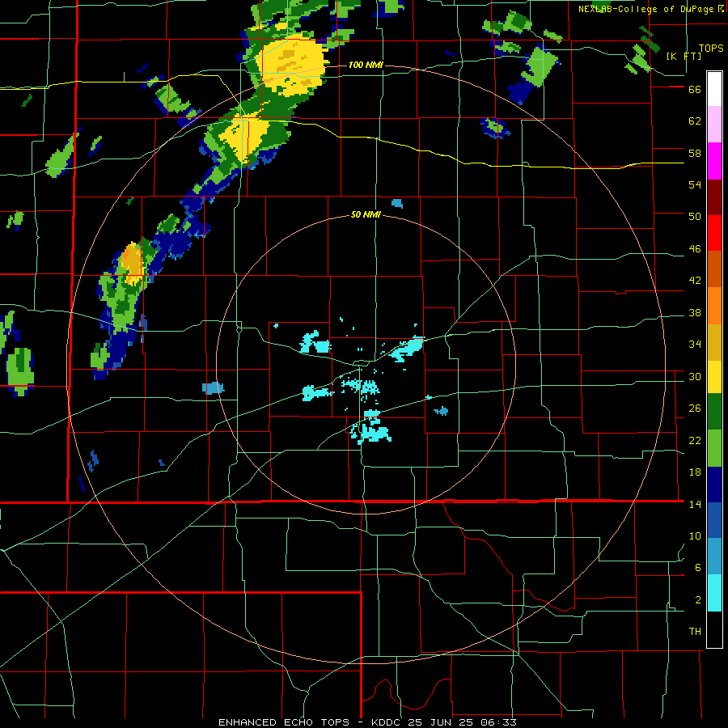Click the legend value "42"
Screen dimensions: 728x728
695,281
